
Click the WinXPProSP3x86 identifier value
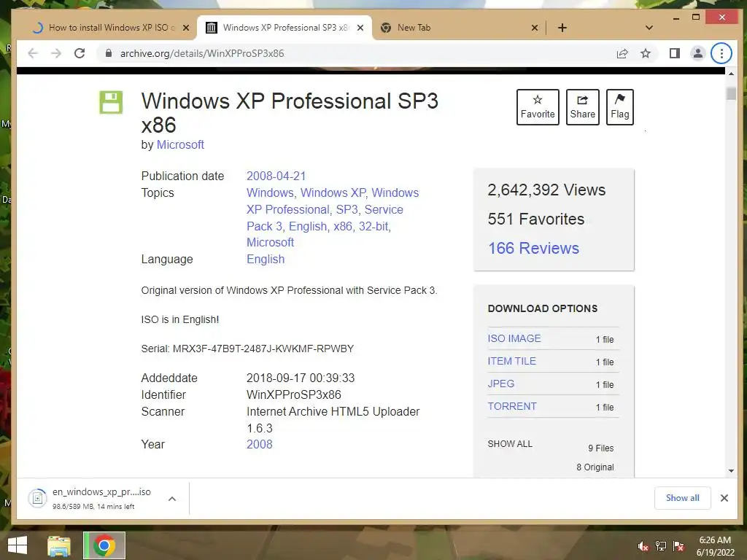[293, 394]
